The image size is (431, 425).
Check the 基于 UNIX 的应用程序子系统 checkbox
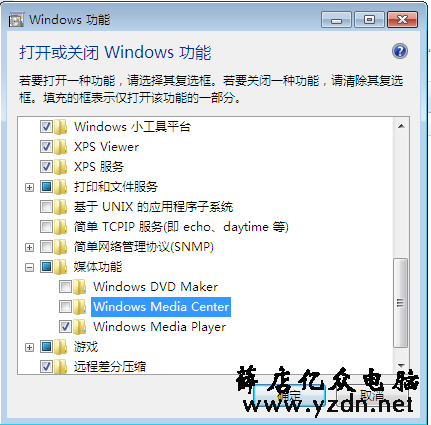point(46,207)
